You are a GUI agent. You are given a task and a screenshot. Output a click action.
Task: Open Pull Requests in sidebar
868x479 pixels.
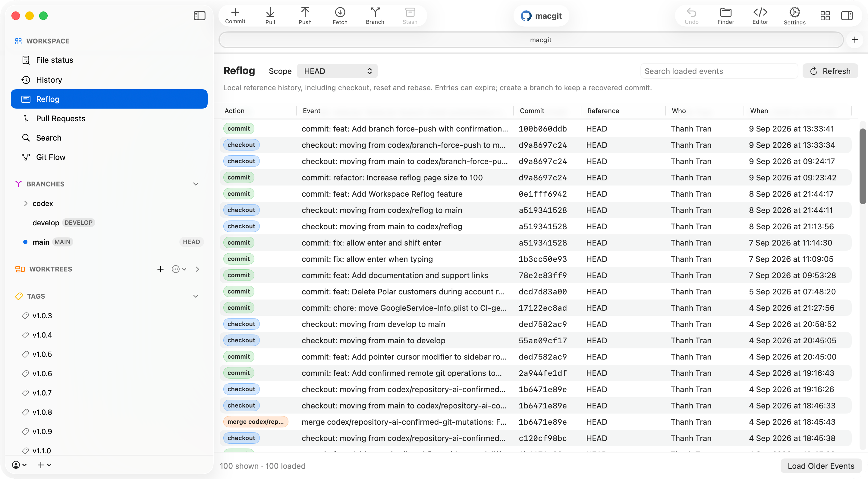tap(109, 119)
